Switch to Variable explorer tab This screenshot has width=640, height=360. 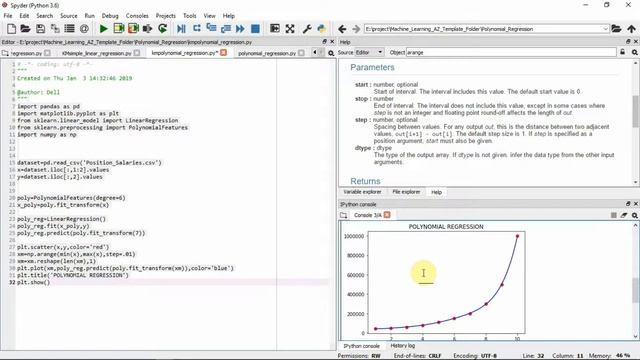pyautogui.click(x=362, y=192)
